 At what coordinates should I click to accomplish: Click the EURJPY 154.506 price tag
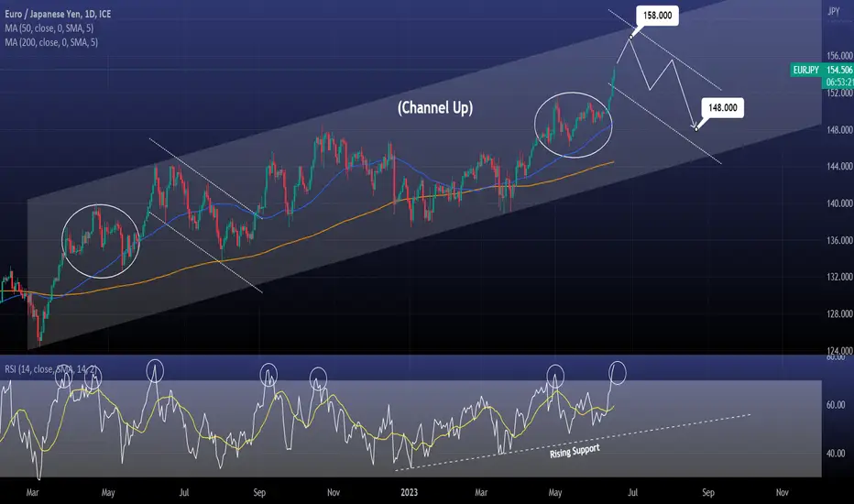[822, 70]
